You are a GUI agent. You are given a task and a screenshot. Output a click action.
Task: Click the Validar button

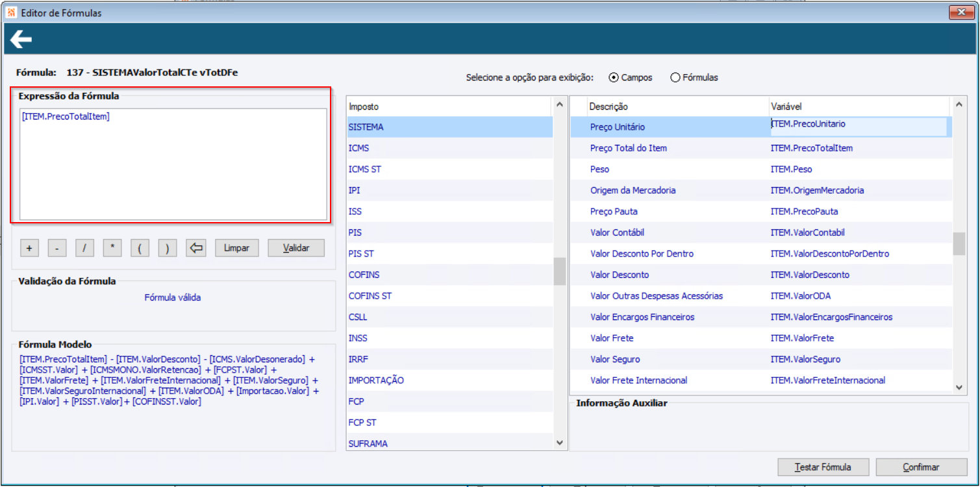click(x=296, y=248)
